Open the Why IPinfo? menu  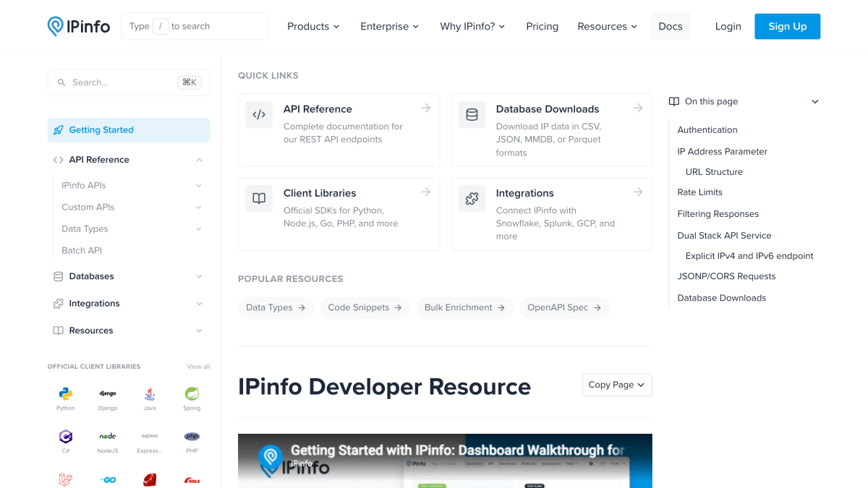[472, 26]
